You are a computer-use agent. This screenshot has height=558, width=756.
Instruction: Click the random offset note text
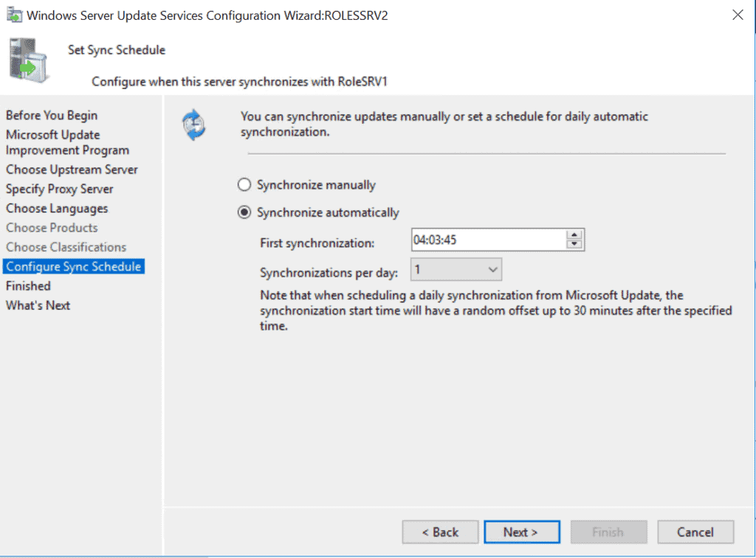(x=496, y=310)
